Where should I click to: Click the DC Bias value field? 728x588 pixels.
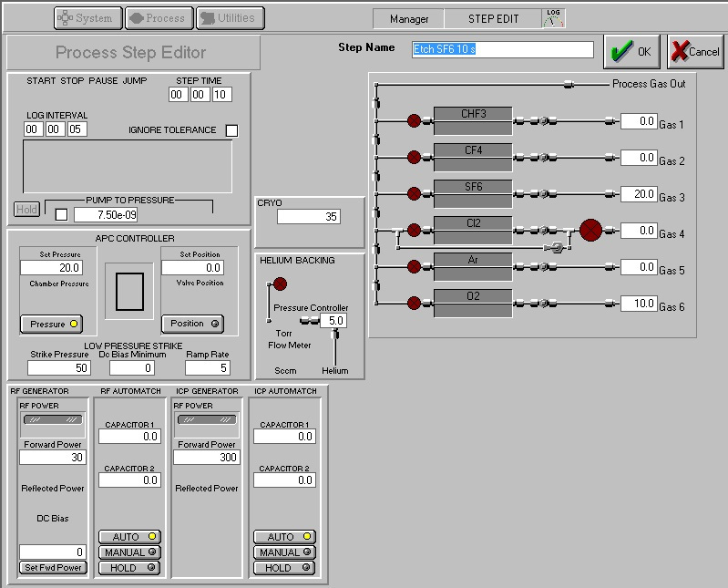[53, 552]
